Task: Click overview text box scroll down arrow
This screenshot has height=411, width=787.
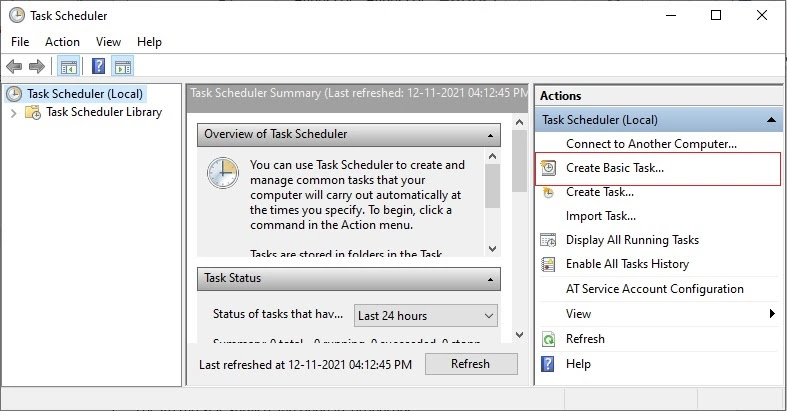Action: [492, 249]
